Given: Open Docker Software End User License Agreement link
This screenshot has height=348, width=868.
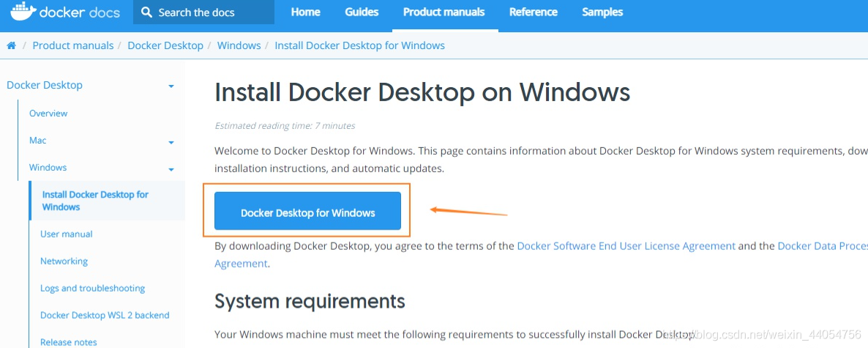Looking at the screenshot, I should pyautogui.click(x=626, y=246).
